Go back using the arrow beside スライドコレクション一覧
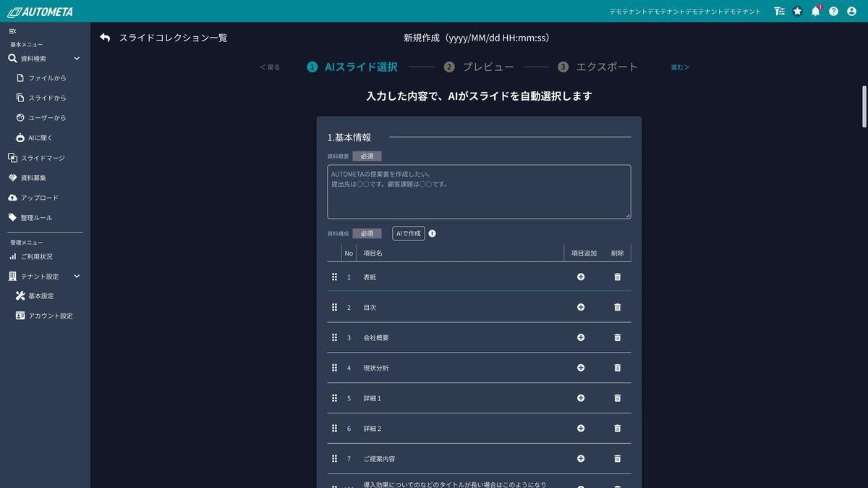 (105, 38)
